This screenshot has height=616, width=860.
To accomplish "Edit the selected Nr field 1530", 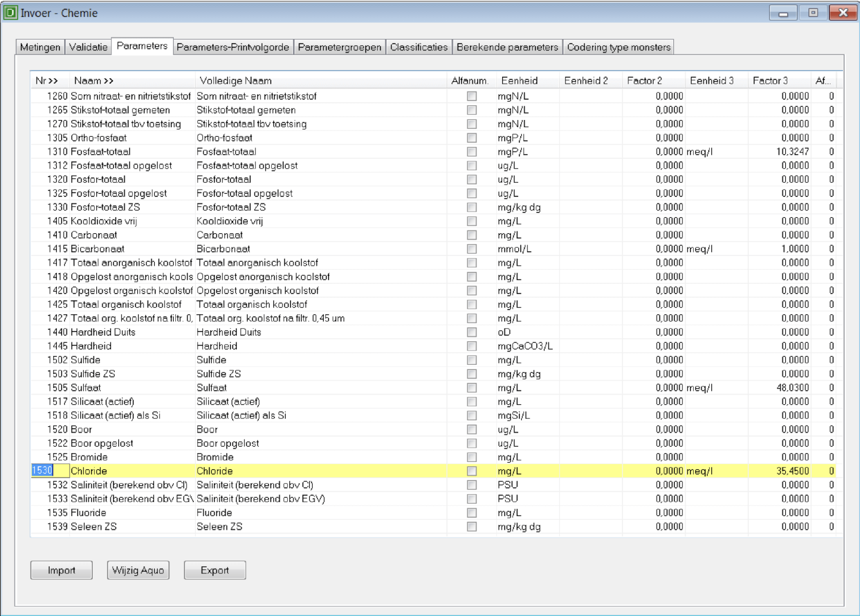I will tap(50, 471).
